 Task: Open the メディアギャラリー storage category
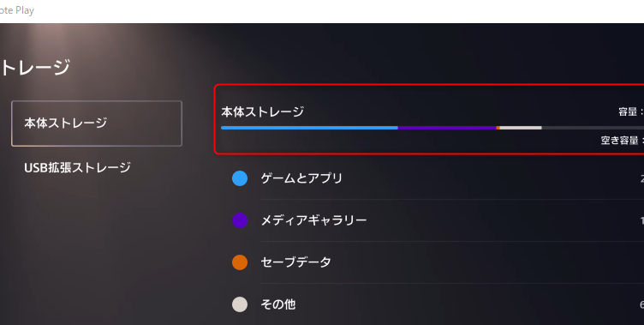tap(432, 220)
